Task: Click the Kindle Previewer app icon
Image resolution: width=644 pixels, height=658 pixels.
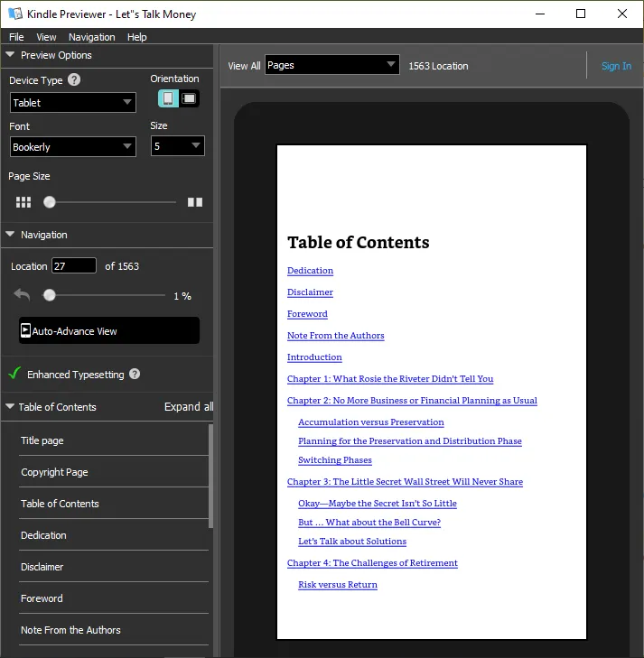Action: point(15,14)
